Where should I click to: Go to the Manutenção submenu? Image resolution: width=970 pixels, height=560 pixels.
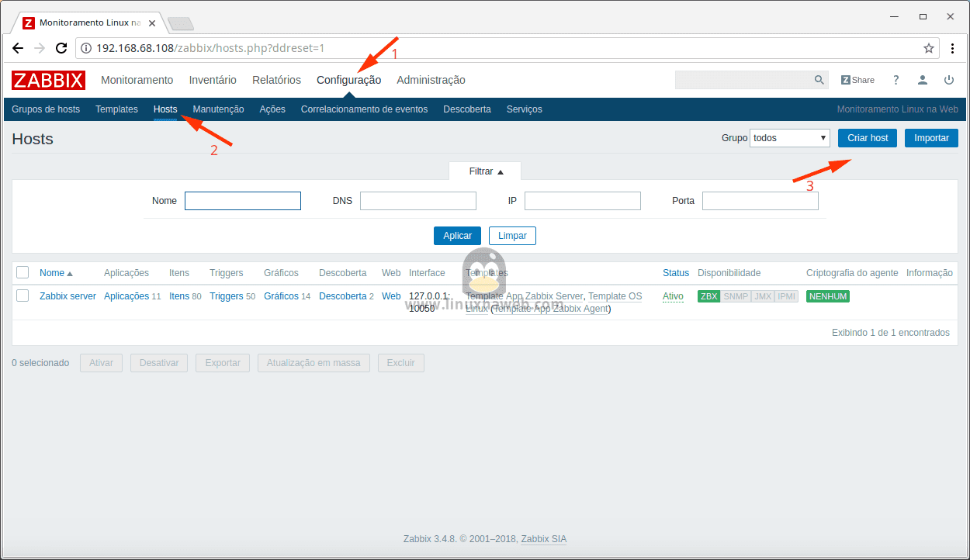coord(218,109)
